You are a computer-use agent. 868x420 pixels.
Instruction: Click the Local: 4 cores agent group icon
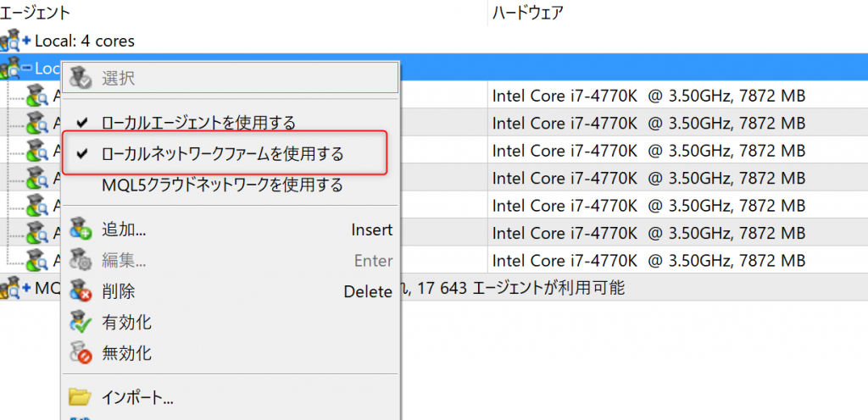tap(11, 40)
